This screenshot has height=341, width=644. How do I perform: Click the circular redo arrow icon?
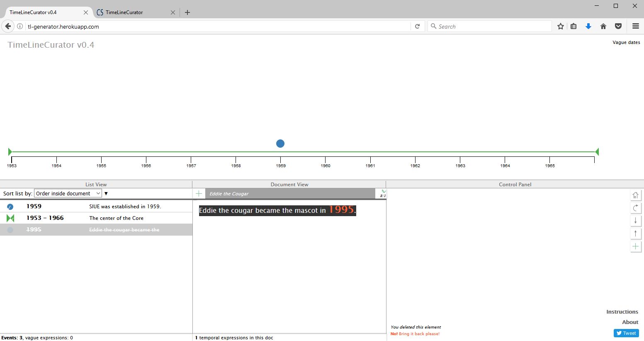pyautogui.click(x=635, y=208)
